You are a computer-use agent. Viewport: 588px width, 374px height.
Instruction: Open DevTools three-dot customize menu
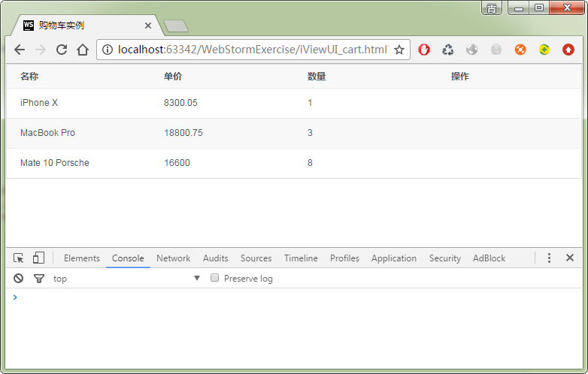(x=549, y=258)
